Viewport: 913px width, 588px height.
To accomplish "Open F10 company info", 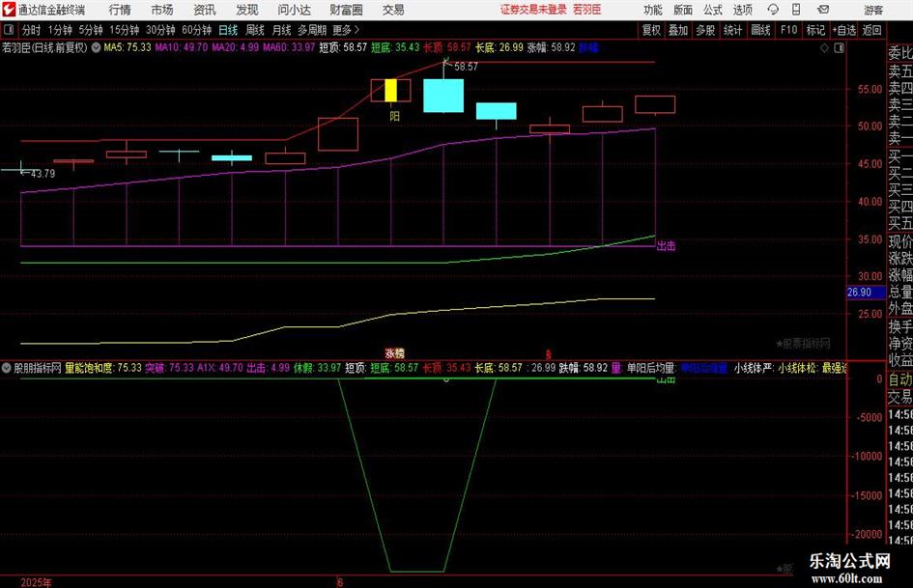I will tap(789, 30).
